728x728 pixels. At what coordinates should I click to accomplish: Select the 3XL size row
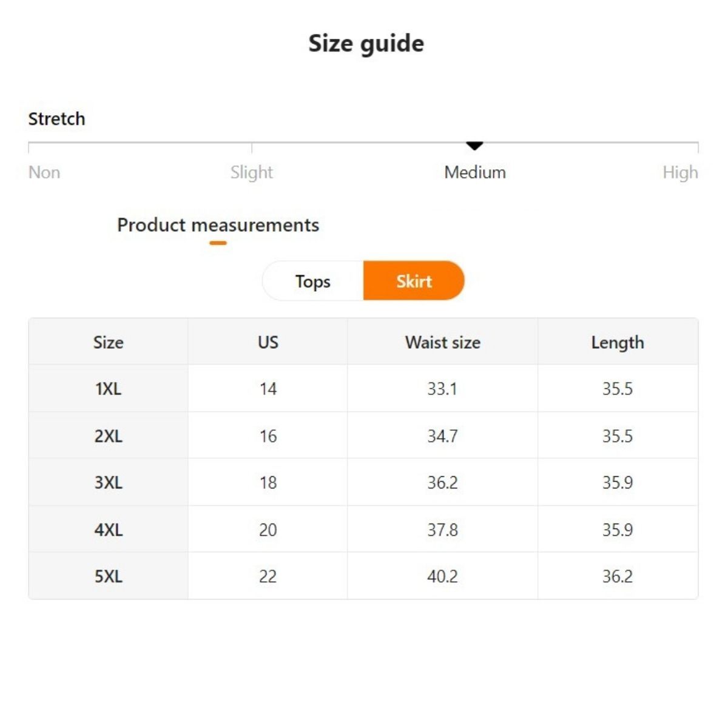click(x=109, y=482)
